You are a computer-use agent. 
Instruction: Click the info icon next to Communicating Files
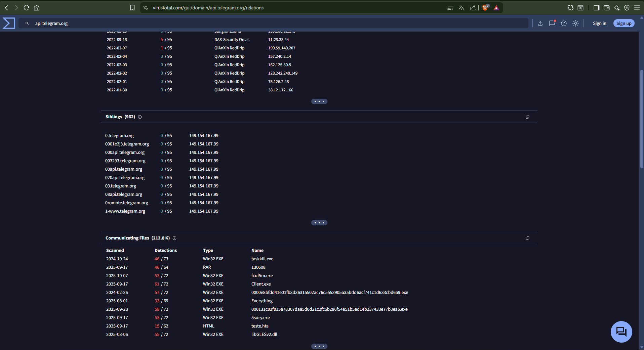(174, 238)
